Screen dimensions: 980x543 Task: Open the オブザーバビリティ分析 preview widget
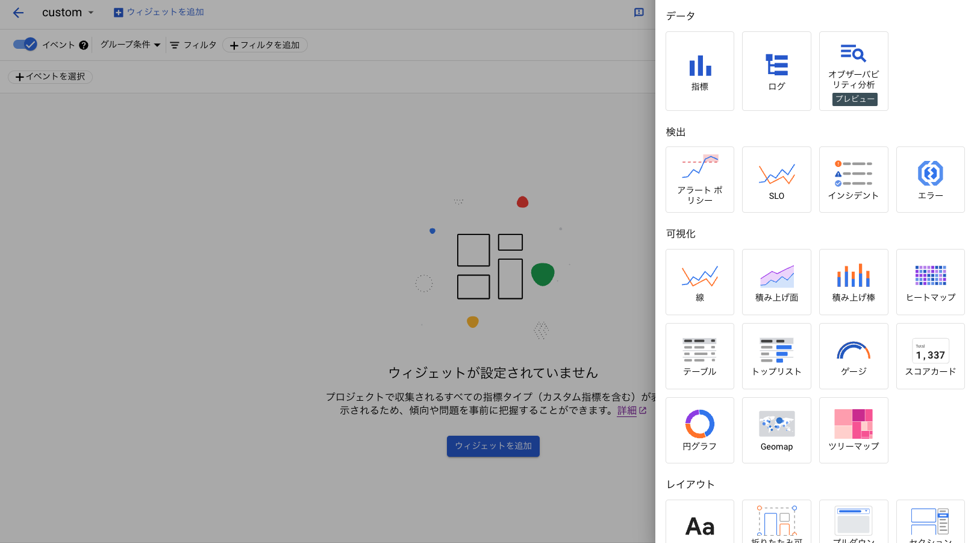point(854,71)
